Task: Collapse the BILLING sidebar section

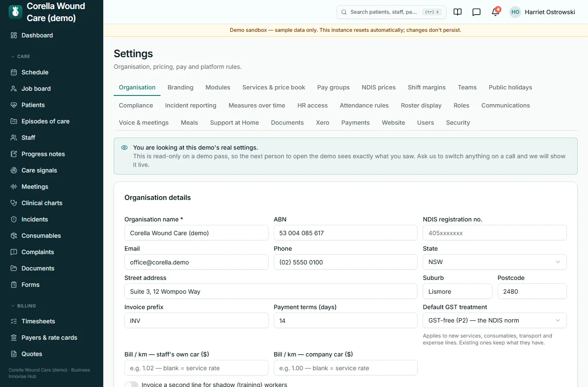Action: pos(24,306)
